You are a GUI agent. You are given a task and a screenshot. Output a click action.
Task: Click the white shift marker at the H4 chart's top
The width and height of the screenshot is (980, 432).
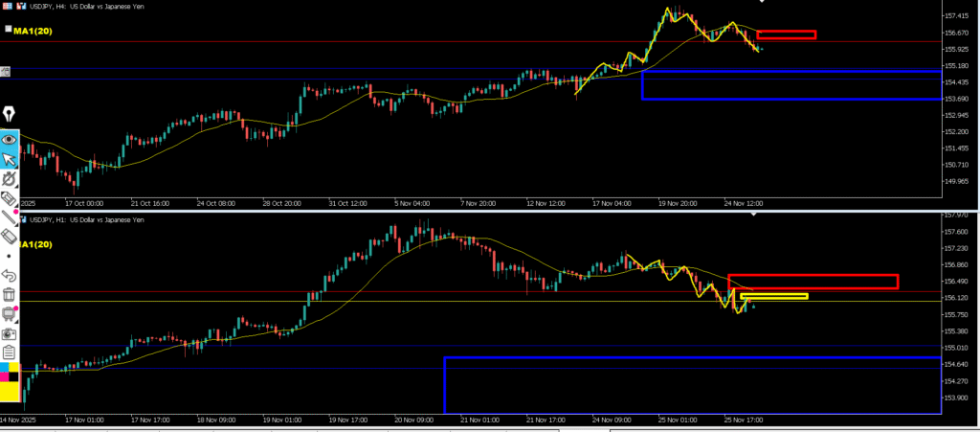pos(761,2)
